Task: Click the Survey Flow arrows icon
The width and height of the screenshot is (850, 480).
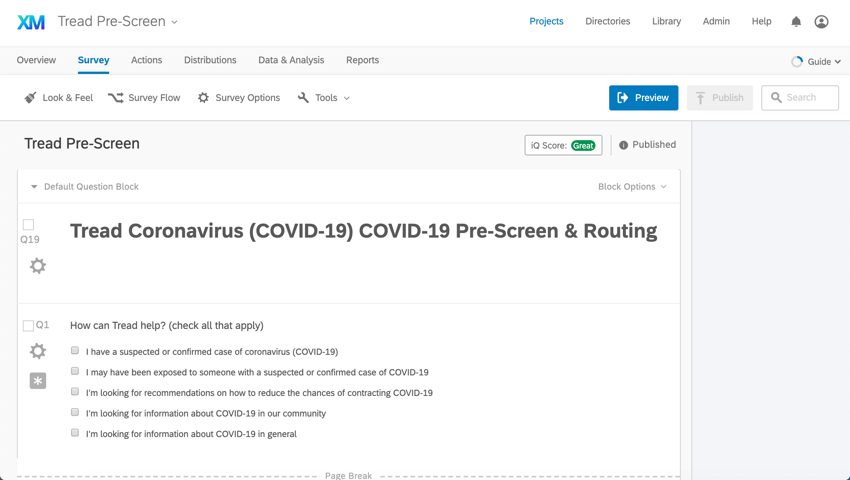Action: coord(115,98)
